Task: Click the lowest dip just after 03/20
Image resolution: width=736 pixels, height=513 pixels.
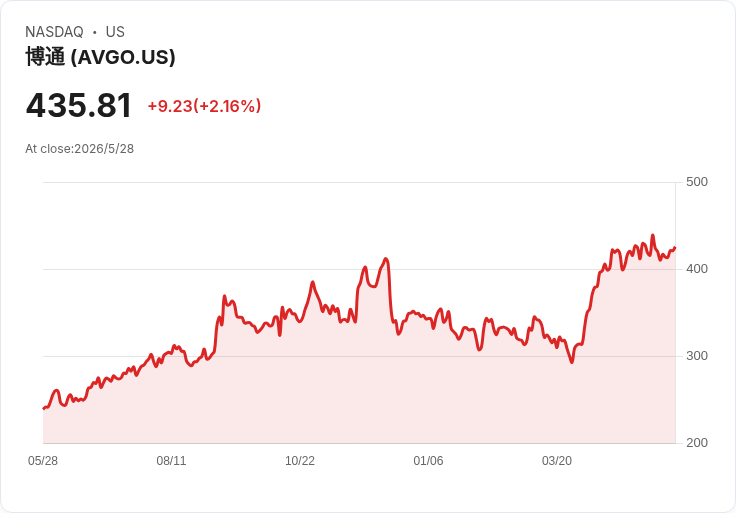Action: pos(572,362)
